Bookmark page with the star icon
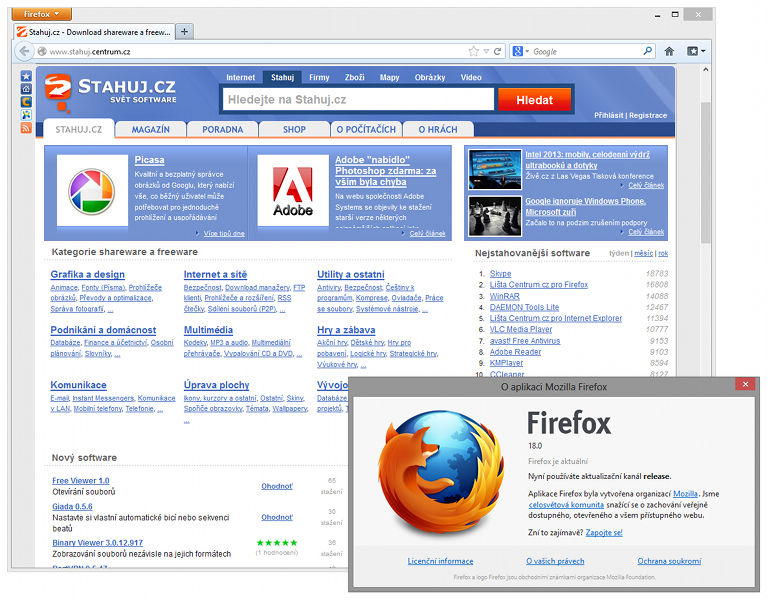The image size is (767, 600). pyautogui.click(x=473, y=51)
